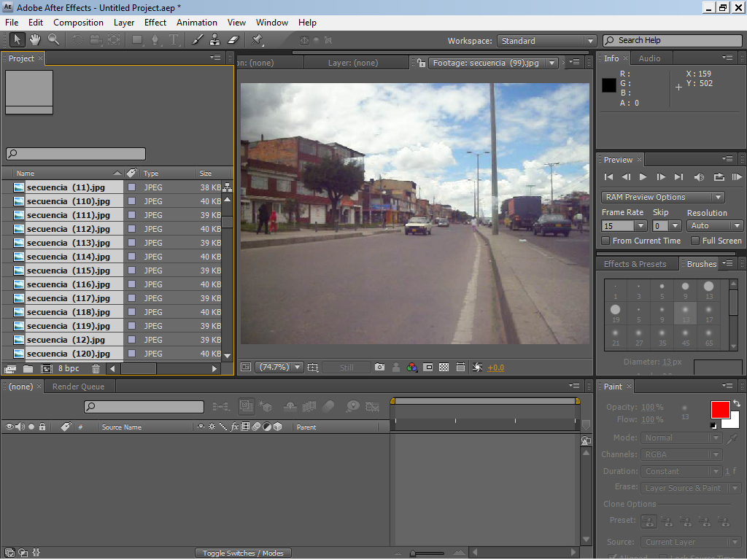Toggle the transparency grid in viewer
The height and width of the screenshot is (560, 747).
pos(444,367)
